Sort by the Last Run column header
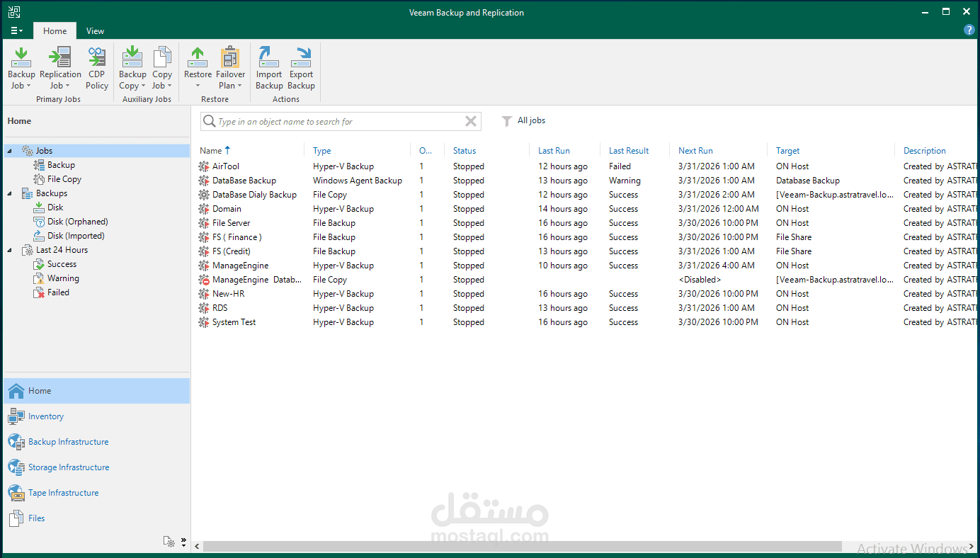The image size is (980, 558). (x=565, y=151)
